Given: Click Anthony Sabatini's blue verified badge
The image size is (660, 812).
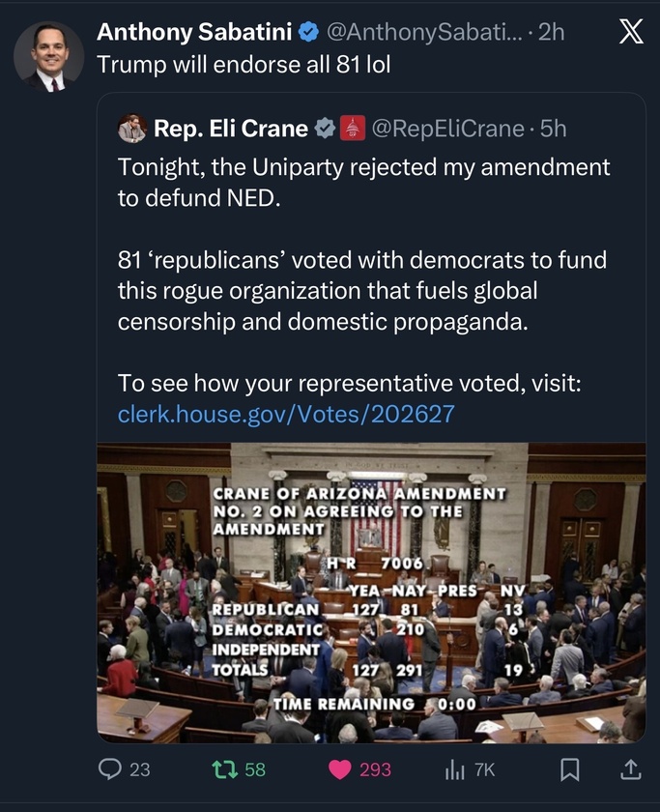Looking at the screenshot, I should tap(308, 32).
